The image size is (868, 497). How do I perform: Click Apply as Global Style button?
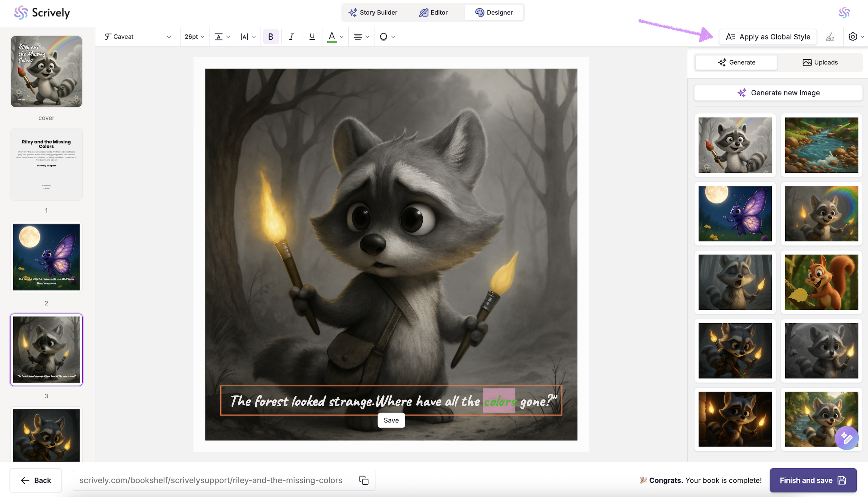[768, 37]
